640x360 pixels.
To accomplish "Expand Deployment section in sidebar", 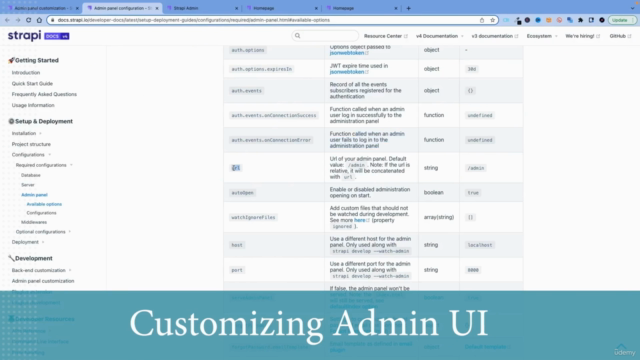I will pyautogui.click(x=28, y=242).
